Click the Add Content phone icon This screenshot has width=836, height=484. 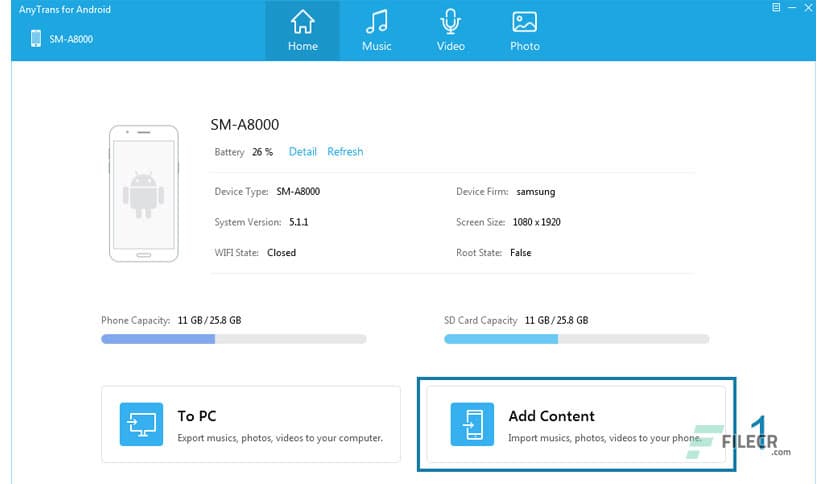[472, 424]
